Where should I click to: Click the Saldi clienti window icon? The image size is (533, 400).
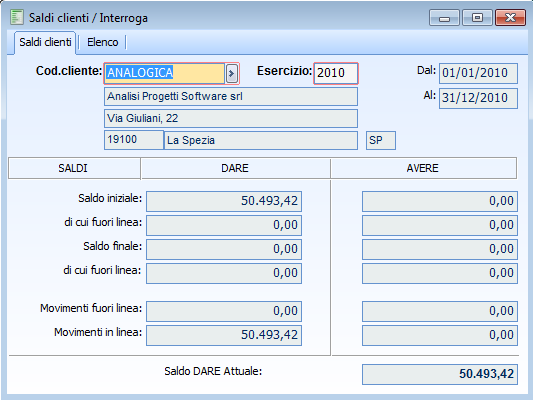coord(17,17)
